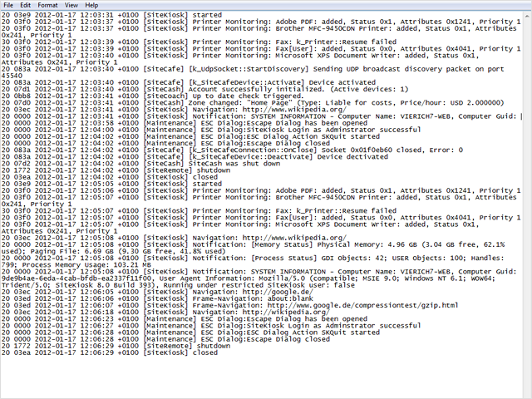The image size is (532, 399).
Task: Open the Help menu
Action: point(91,5)
